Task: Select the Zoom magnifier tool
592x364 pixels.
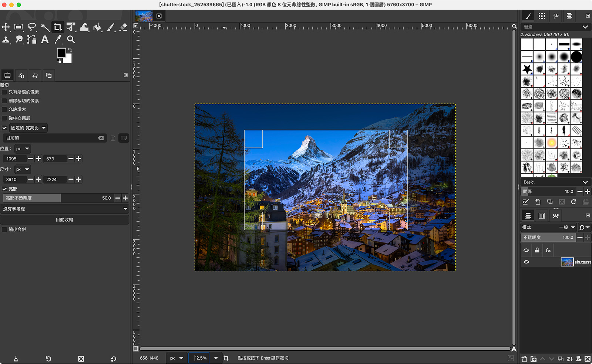Action: 71,40
